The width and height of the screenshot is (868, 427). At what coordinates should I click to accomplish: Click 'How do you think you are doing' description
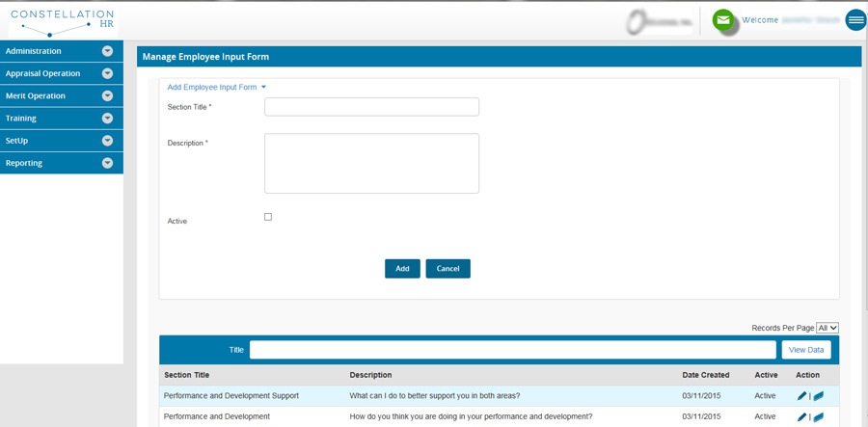pos(471,416)
